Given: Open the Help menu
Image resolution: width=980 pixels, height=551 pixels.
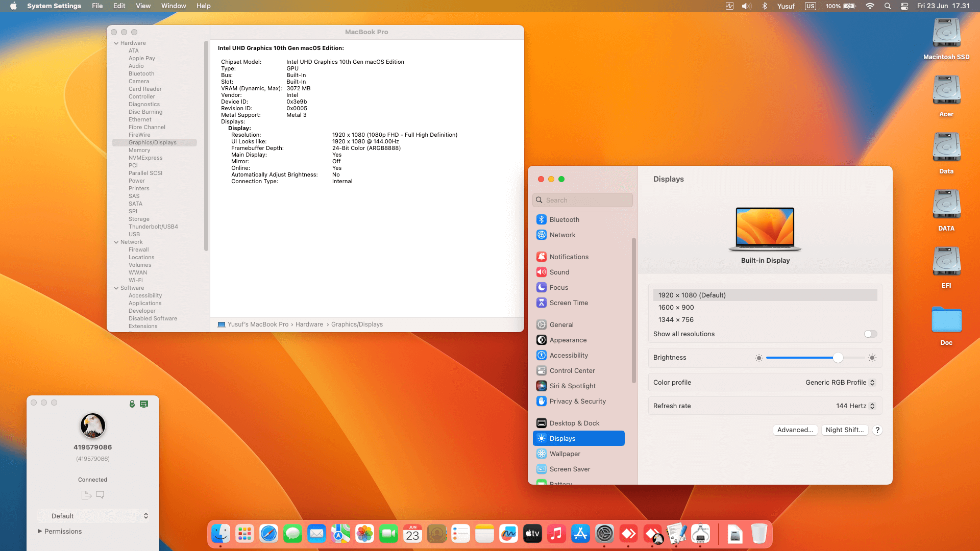Looking at the screenshot, I should click(203, 6).
